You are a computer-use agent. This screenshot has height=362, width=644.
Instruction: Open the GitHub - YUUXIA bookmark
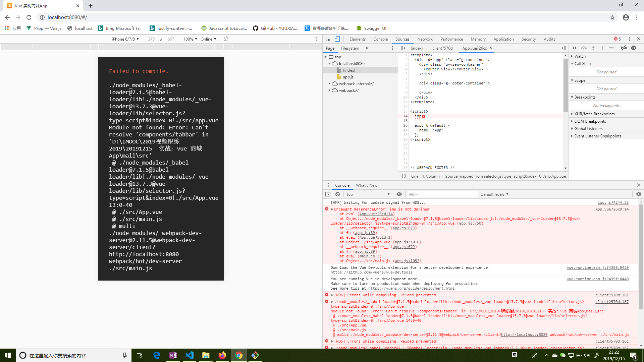click(275, 28)
